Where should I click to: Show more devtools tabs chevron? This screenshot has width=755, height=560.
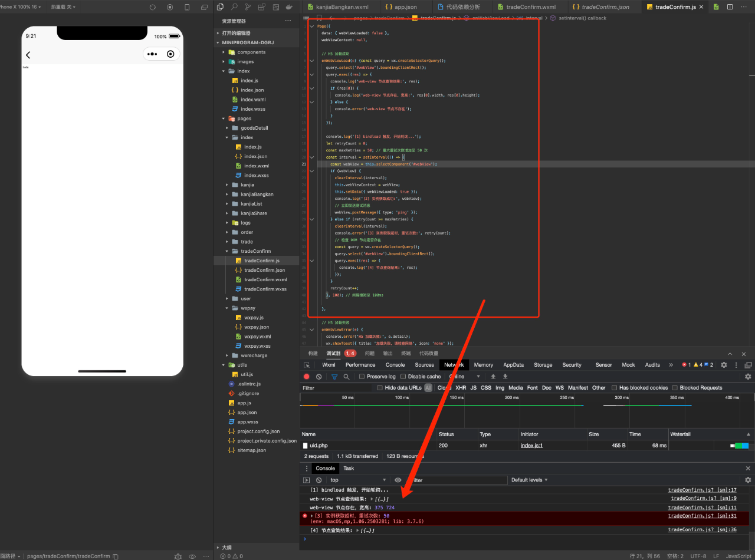pos(671,365)
